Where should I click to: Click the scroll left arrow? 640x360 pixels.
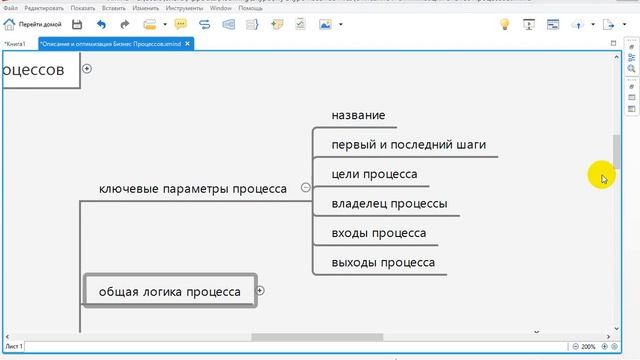7,337
